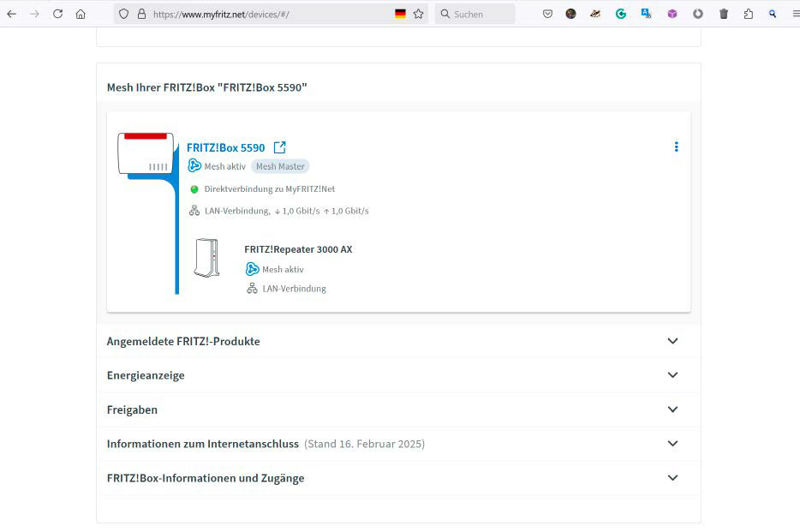Click the browser forward arrow
The height and width of the screenshot is (532, 800).
click(x=34, y=14)
